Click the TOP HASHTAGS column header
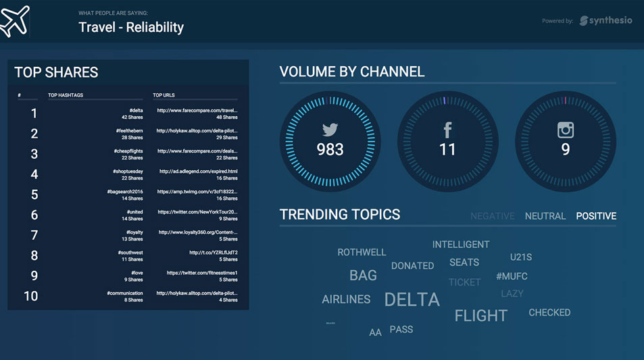This screenshot has height=360, width=644. [x=66, y=95]
